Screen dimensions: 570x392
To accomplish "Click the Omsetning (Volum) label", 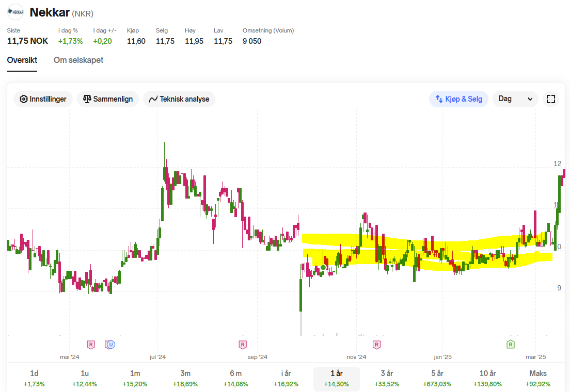I will [268, 30].
